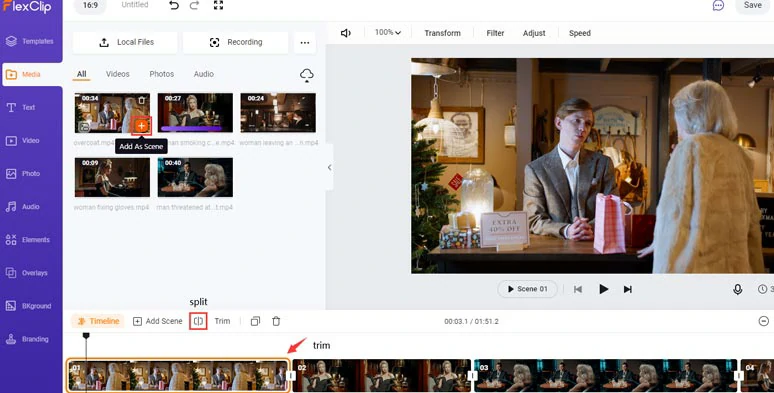Switch to the Audio media tab
This screenshot has width=774, height=393.
pos(203,74)
